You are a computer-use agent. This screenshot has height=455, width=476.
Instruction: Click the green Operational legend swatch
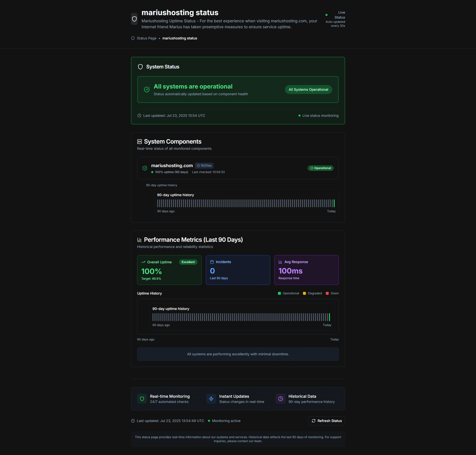pyautogui.click(x=279, y=293)
